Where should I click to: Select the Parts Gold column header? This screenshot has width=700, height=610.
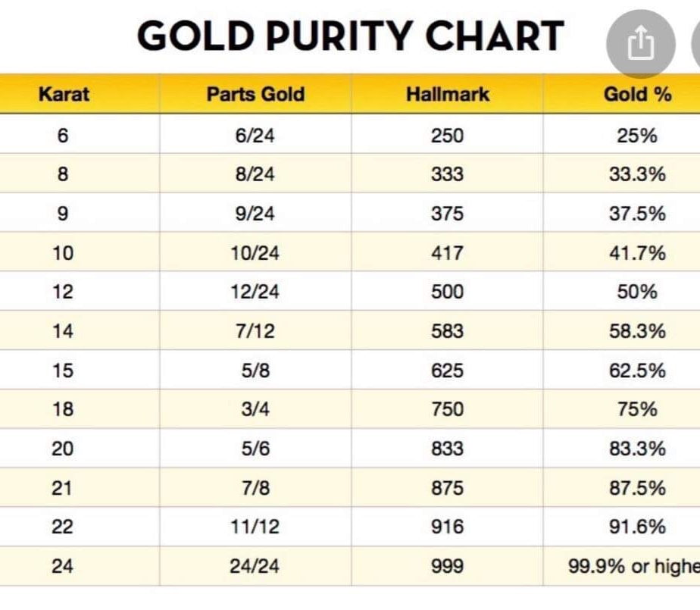coord(255,95)
